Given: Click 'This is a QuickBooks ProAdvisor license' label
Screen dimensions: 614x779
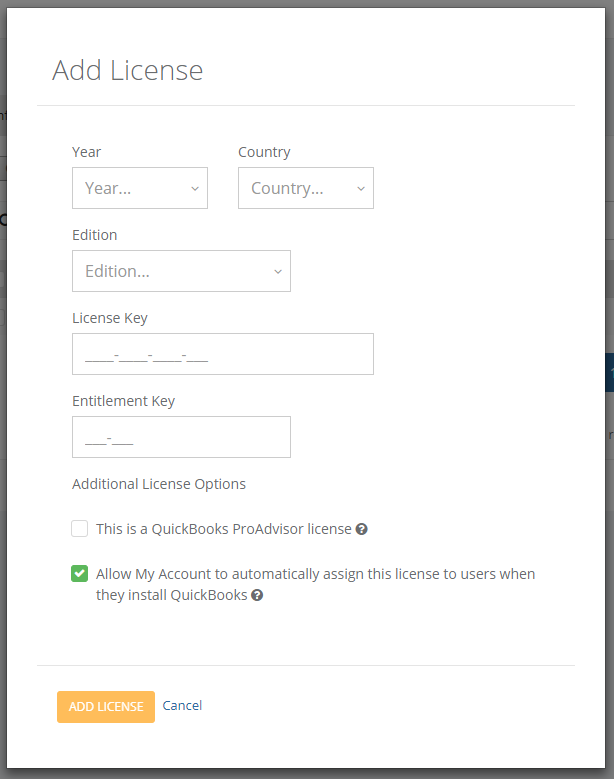Looking at the screenshot, I should click(223, 529).
